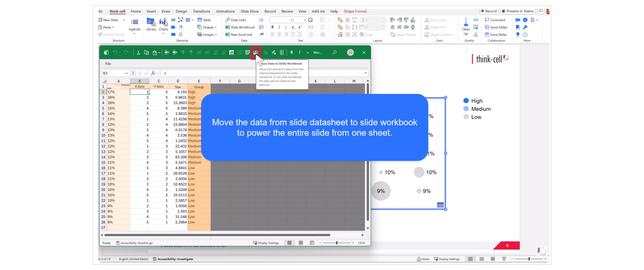
Task: Open the Transitions tab
Action: (201, 11)
